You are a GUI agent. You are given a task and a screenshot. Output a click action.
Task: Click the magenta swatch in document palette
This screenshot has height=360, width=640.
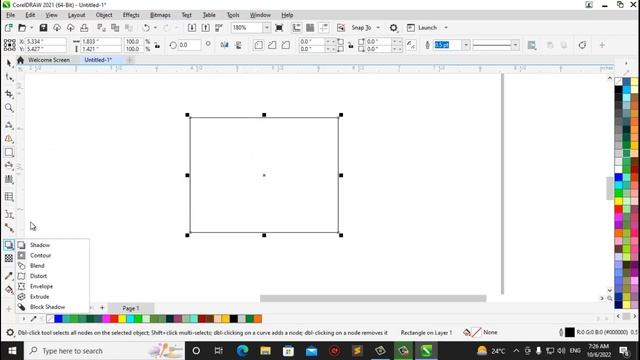tap(106, 319)
